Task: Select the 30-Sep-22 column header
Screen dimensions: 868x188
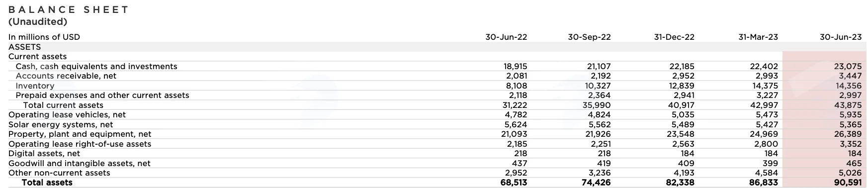Action: (589, 37)
